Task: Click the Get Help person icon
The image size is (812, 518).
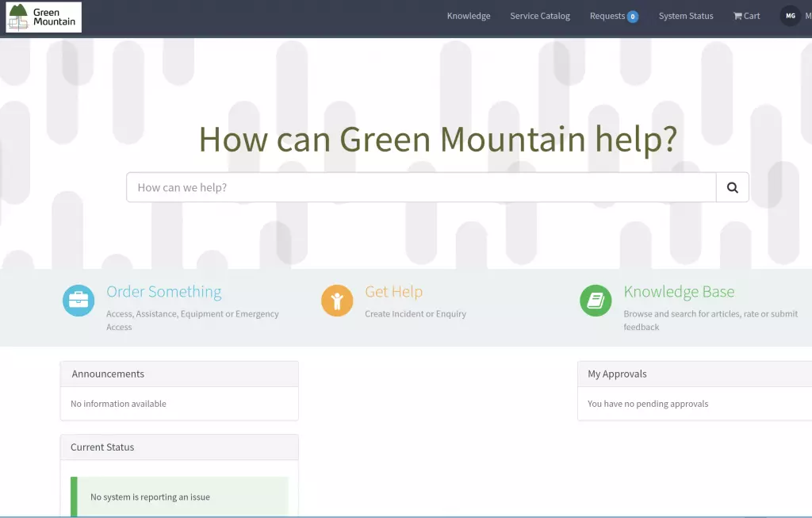Action: [336, 301]
